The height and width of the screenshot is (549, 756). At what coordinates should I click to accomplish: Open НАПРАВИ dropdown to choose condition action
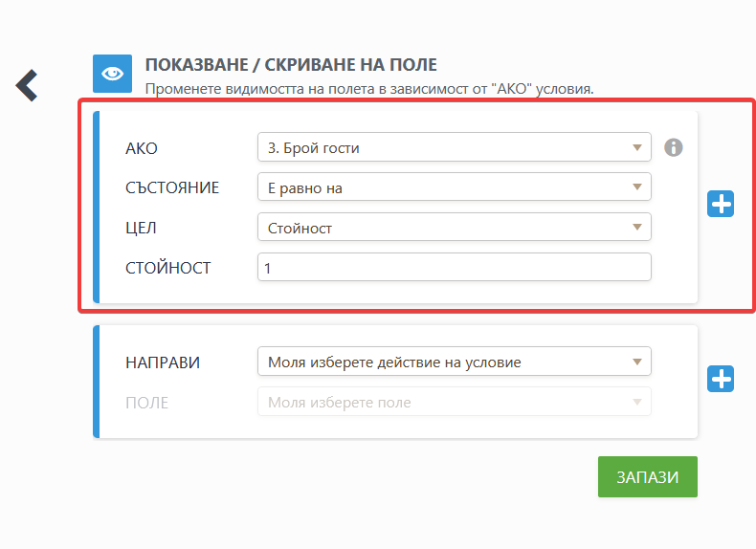click(x=455, y=362)
